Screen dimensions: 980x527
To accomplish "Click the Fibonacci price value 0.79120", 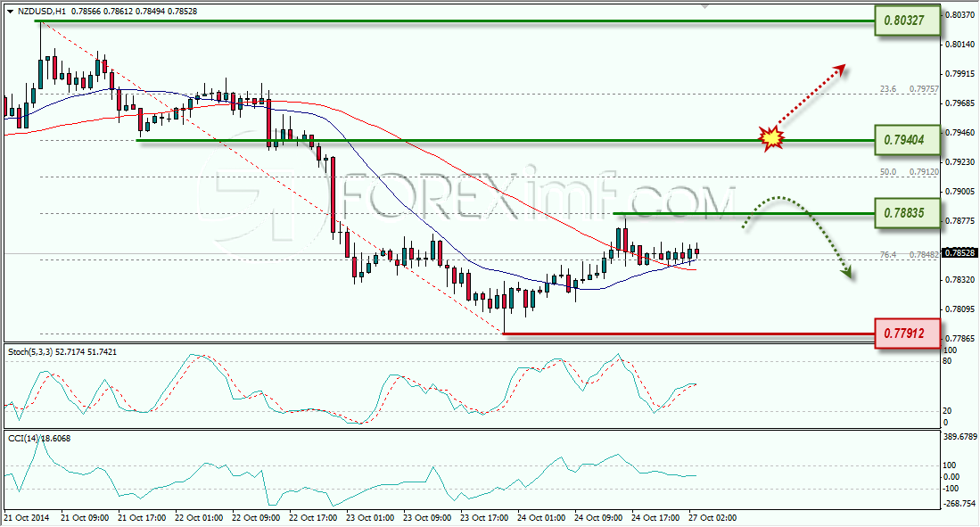I will (923, 172).
